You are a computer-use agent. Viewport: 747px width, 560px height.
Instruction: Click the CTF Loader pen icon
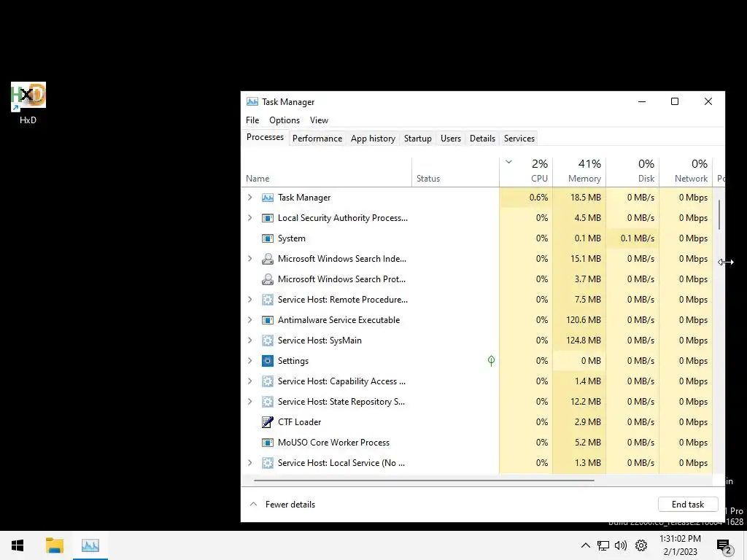click(x=268, y=422)
